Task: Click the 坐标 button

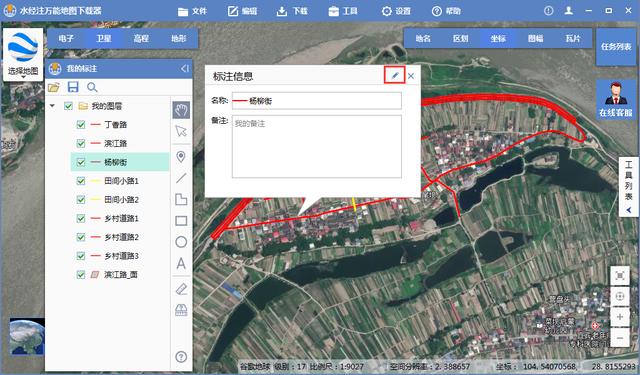Action: click(x=498, y=39)
